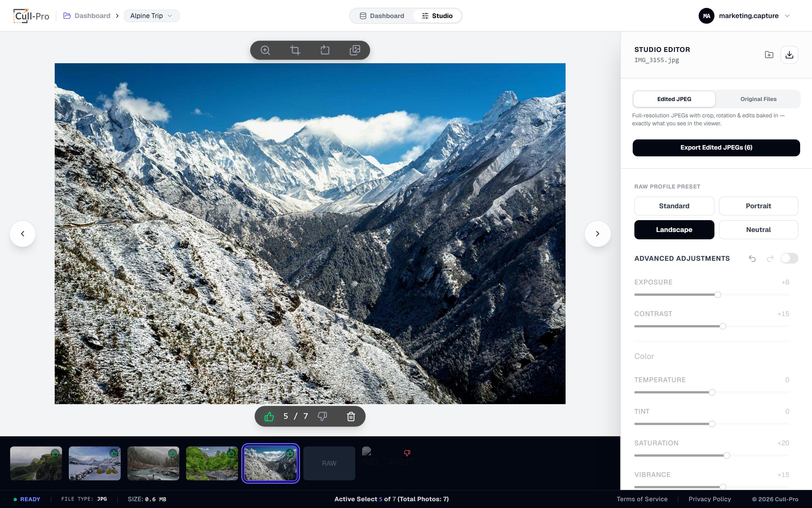Go to the next photo arrow
This screenshot has width=812, height=508.
(597, 234)
